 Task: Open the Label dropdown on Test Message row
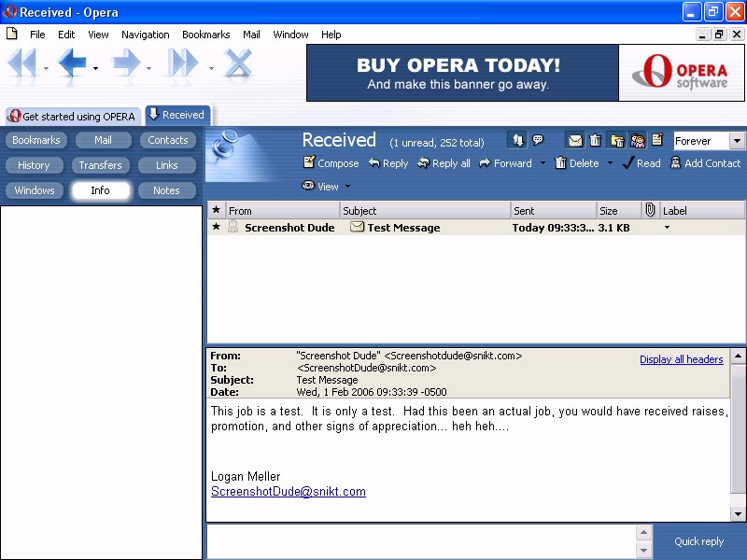point(667,228)
